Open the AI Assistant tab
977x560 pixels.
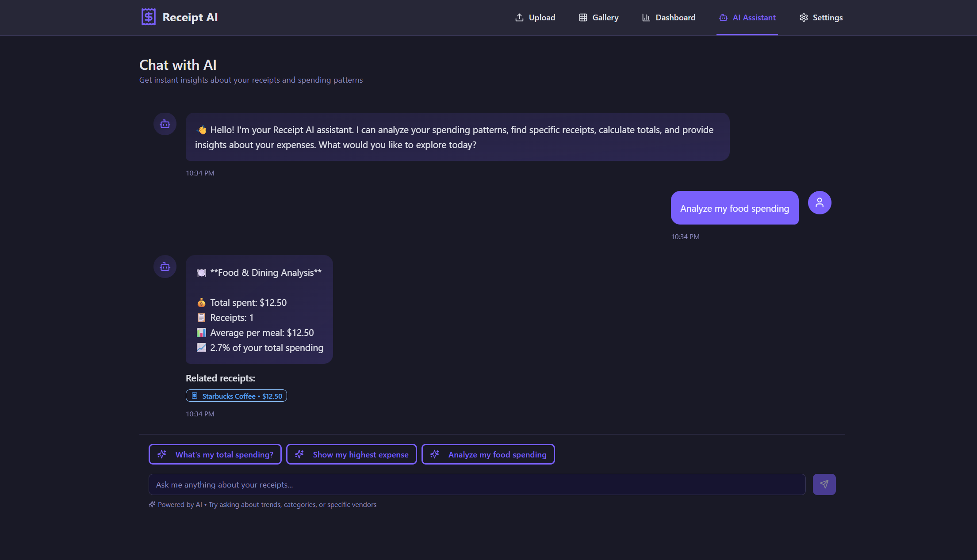click(x=747, y=18)
